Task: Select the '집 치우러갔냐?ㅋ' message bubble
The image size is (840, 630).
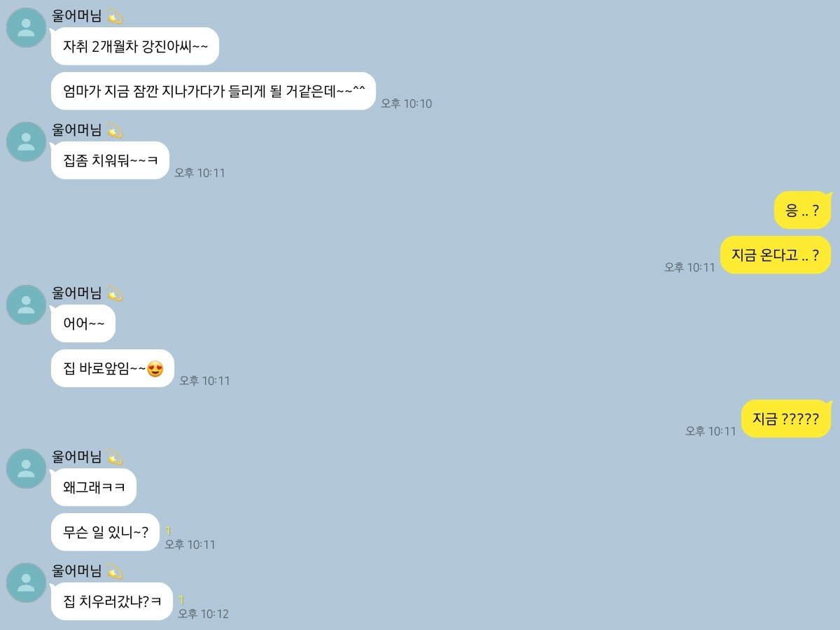Action: (x=112, y=601)
